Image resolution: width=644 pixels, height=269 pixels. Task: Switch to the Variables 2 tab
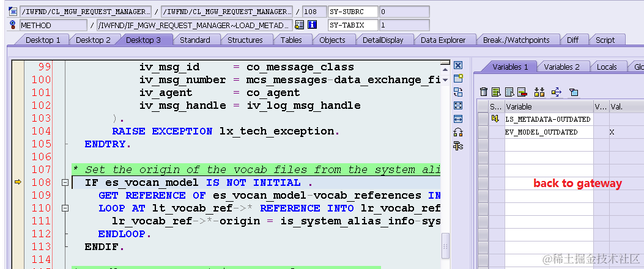click(561, 67)
